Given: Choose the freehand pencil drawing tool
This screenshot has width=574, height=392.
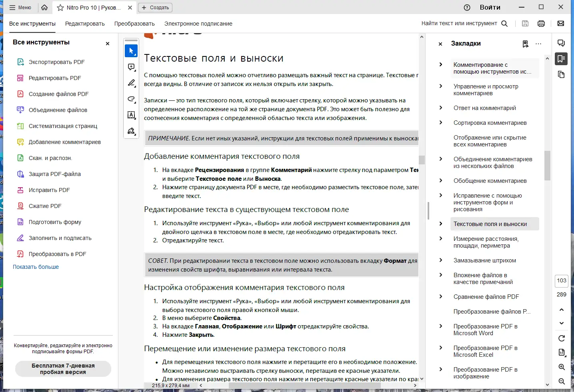Looking at the screenshot, I should [131, 99].
